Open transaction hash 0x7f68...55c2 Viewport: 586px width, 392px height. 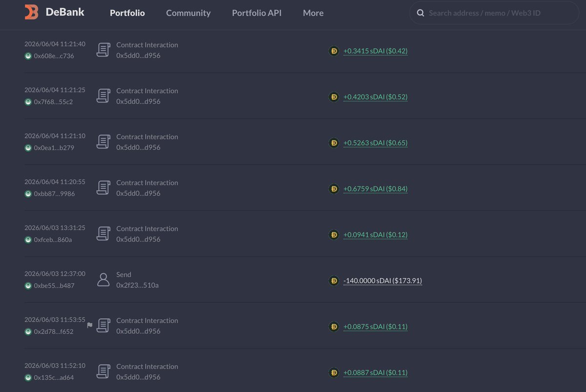click(x=53, y=102)
